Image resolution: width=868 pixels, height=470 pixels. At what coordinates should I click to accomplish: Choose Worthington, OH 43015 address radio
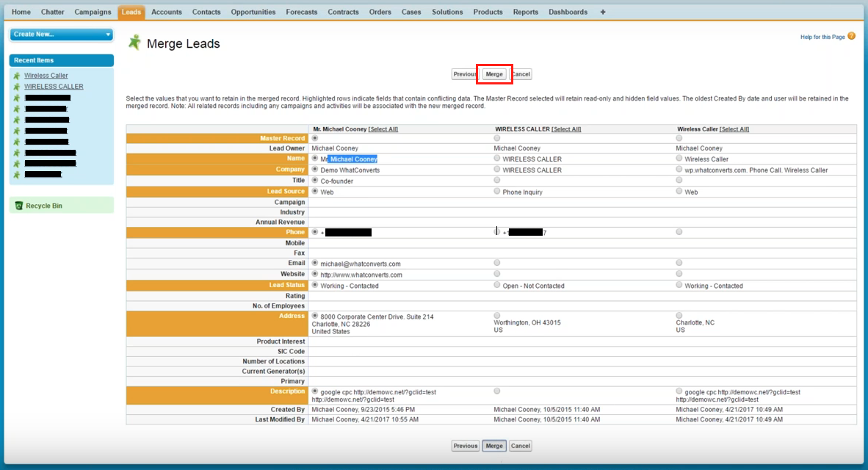click(497, 316)
